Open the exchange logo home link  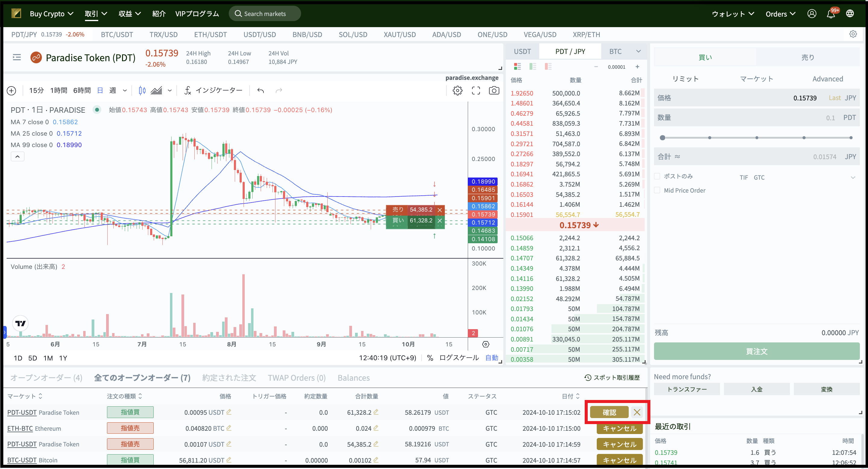tap(16, 14)
